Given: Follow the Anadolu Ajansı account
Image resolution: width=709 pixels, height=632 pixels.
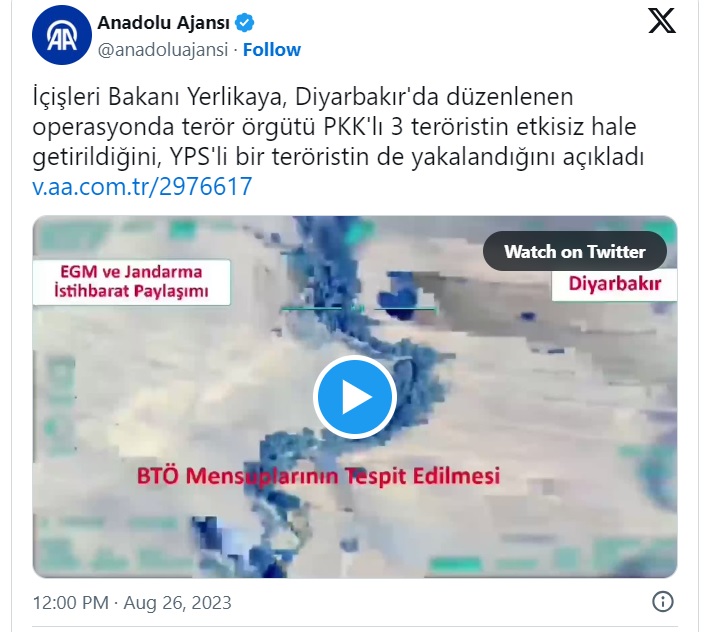Looking at the screenshot, I should click(272, 50).
